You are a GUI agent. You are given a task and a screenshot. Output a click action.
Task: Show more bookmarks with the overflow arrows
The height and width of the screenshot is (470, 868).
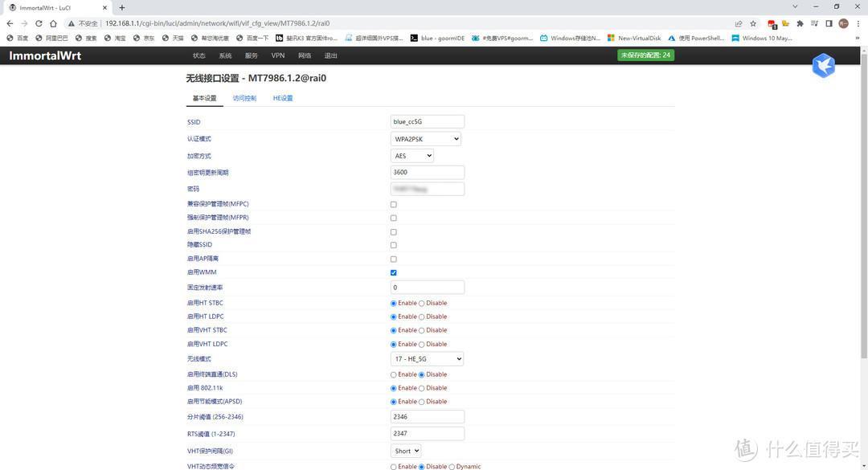(x=858, y=39)
